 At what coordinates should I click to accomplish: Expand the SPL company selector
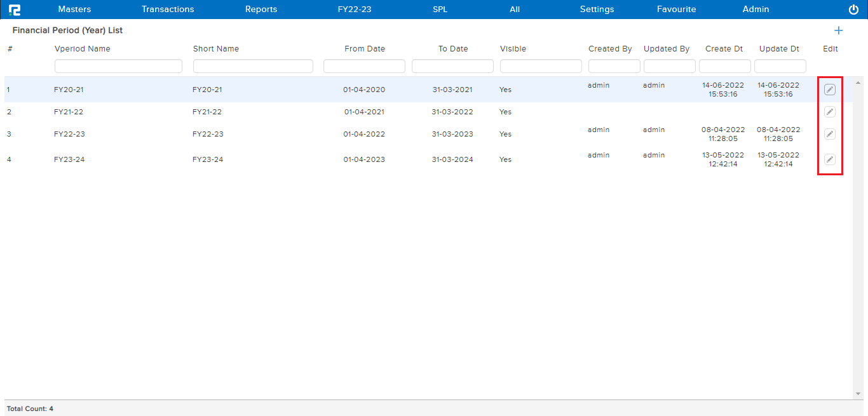(440, 10)
